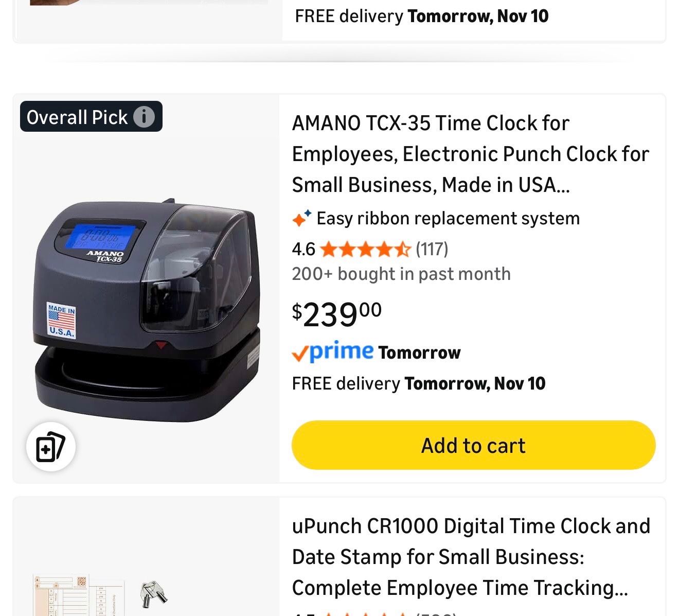Open the star rating graphic
Screen dimensions: 679x616
tap(365, 250)
